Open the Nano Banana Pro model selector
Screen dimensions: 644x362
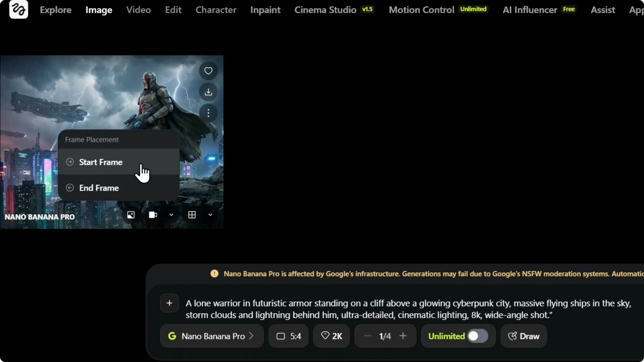[x=212, y=336]
